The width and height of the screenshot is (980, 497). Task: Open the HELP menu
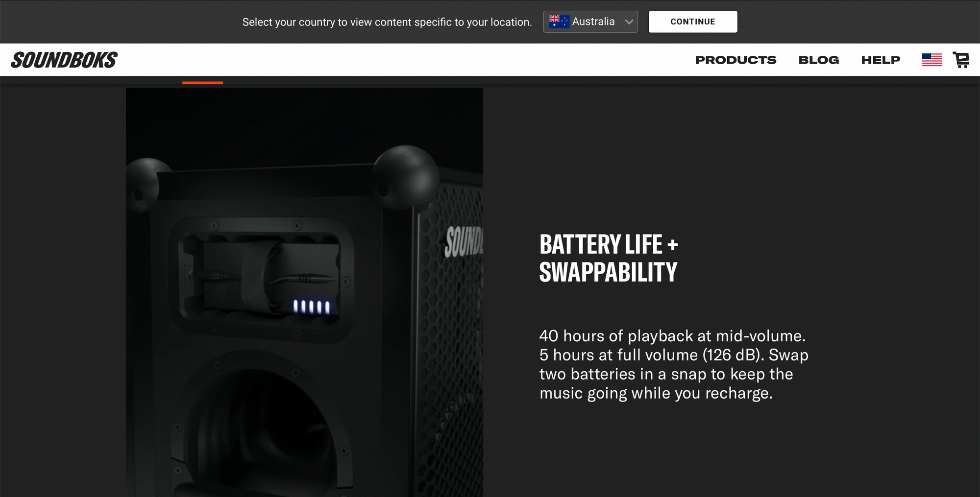[881, 60]
